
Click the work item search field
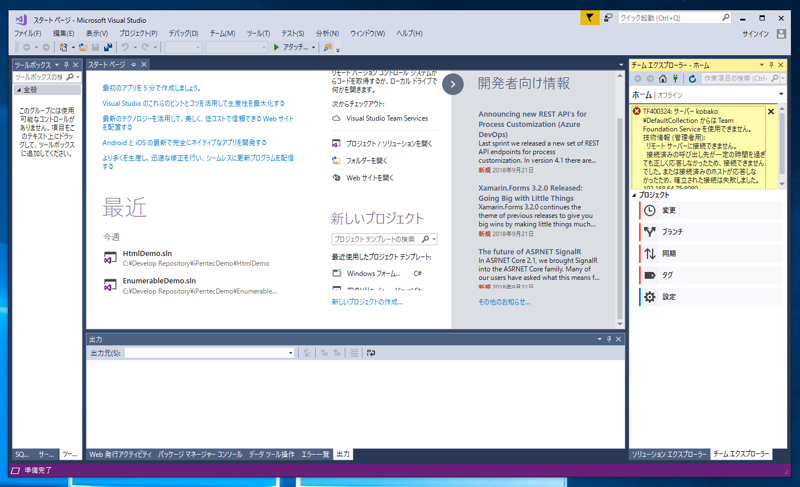[x=735, y=79]
